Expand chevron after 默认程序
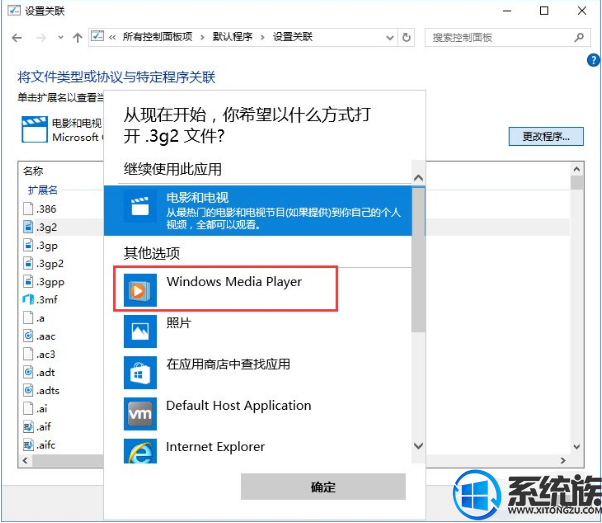 [x=263, y=37]
